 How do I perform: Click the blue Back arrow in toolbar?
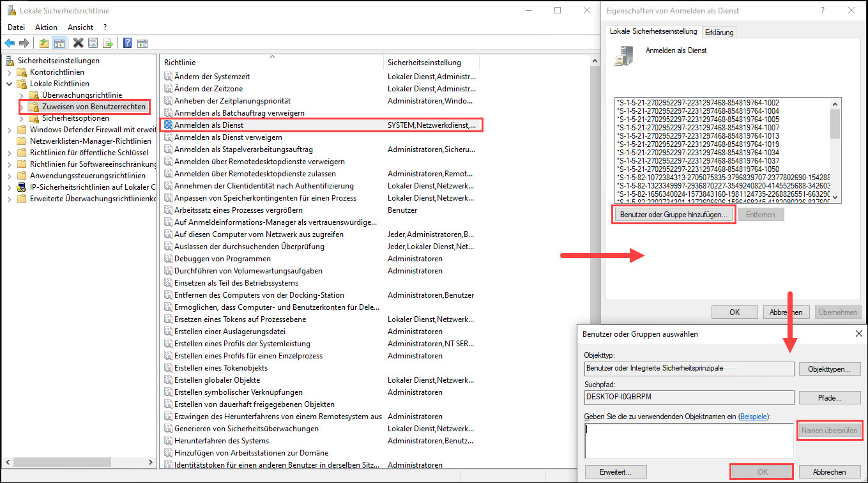tap(10, 43)
